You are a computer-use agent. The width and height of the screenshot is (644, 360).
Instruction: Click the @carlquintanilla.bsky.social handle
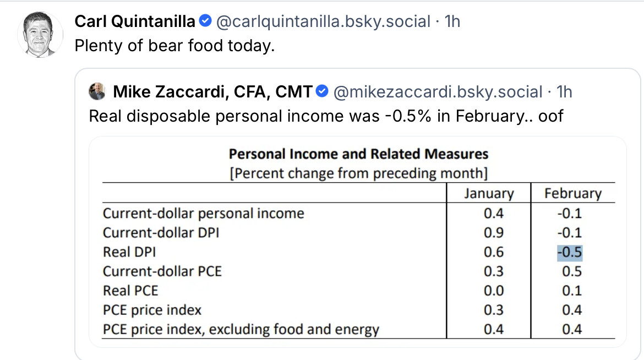(x=323, y=21)
